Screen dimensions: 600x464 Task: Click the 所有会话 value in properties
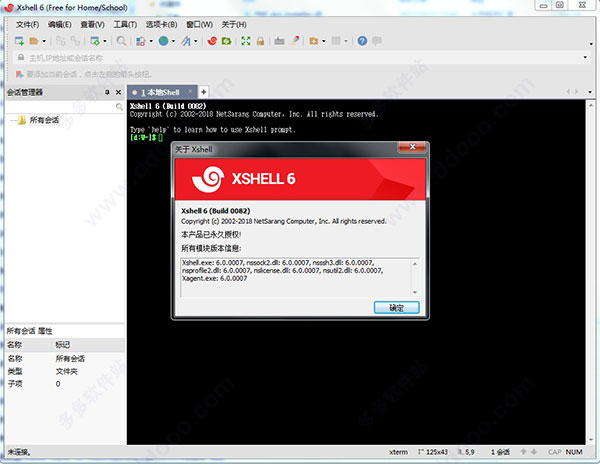click(x=70, y=358)
